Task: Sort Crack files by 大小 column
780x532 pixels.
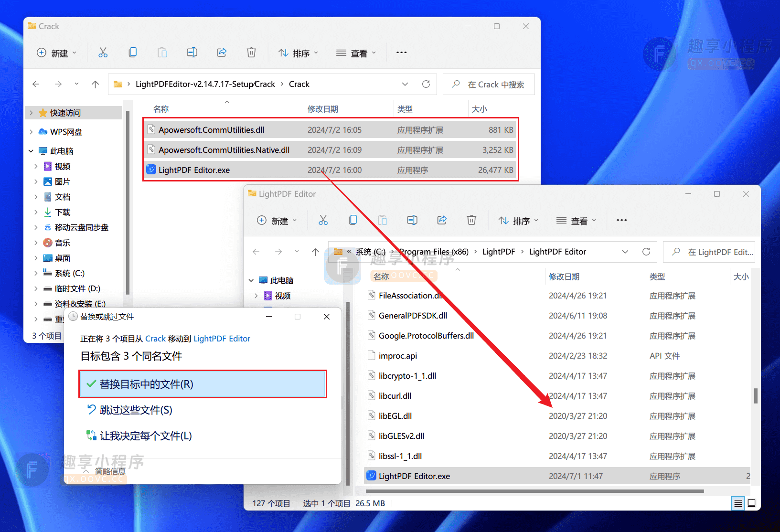Action: 480,109
